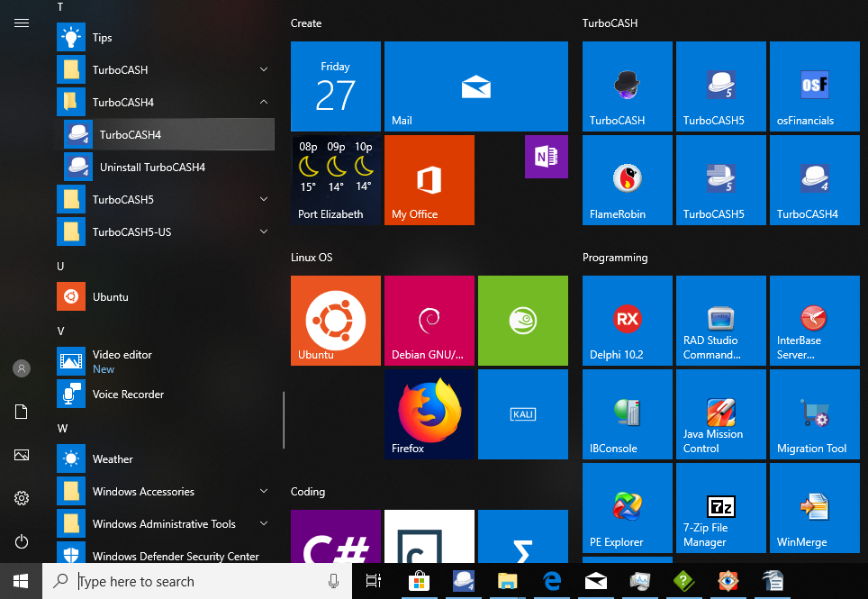Open InterBase Server tile
The width and height of the screenshot is (868, 599).
point(814,321)
